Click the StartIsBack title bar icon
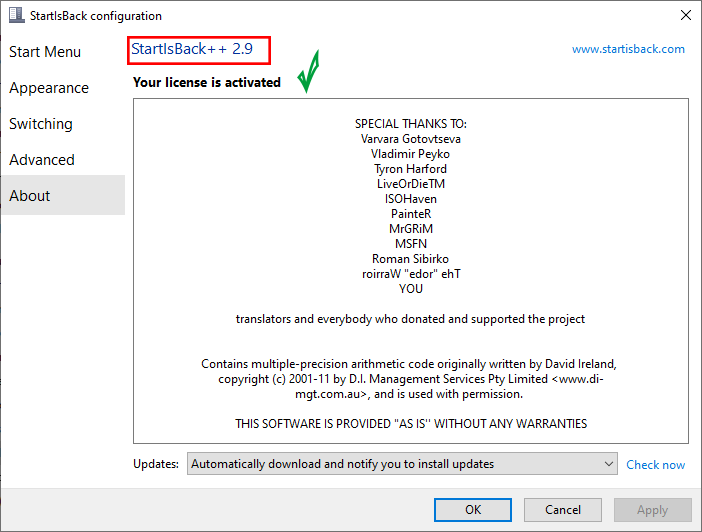The height and width of the screenshot is (532, 702). pos(17,15)
